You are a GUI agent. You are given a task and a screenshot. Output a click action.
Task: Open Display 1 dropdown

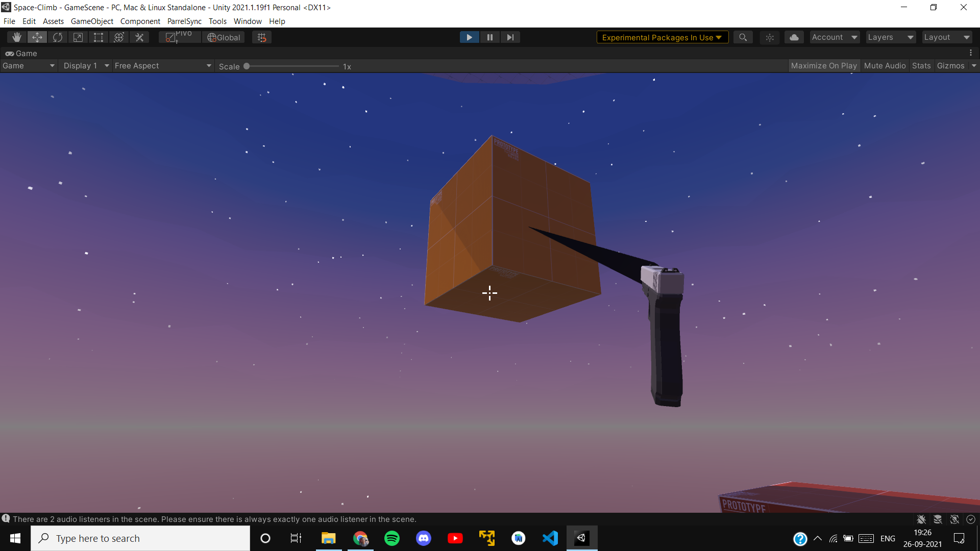coord(86,66)
